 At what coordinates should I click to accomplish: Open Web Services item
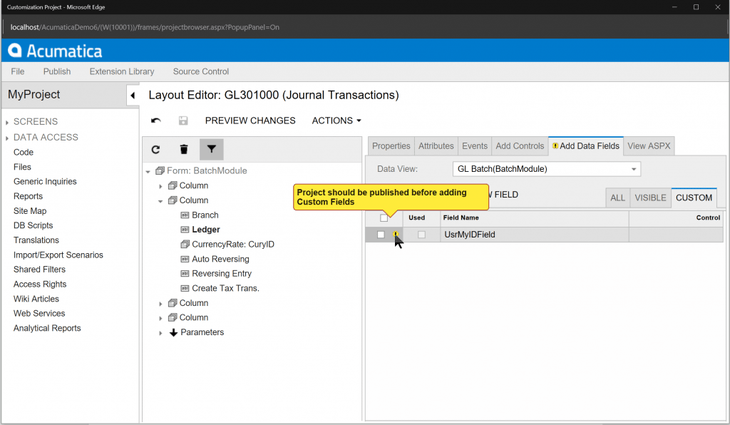click(x=39, y=313)
